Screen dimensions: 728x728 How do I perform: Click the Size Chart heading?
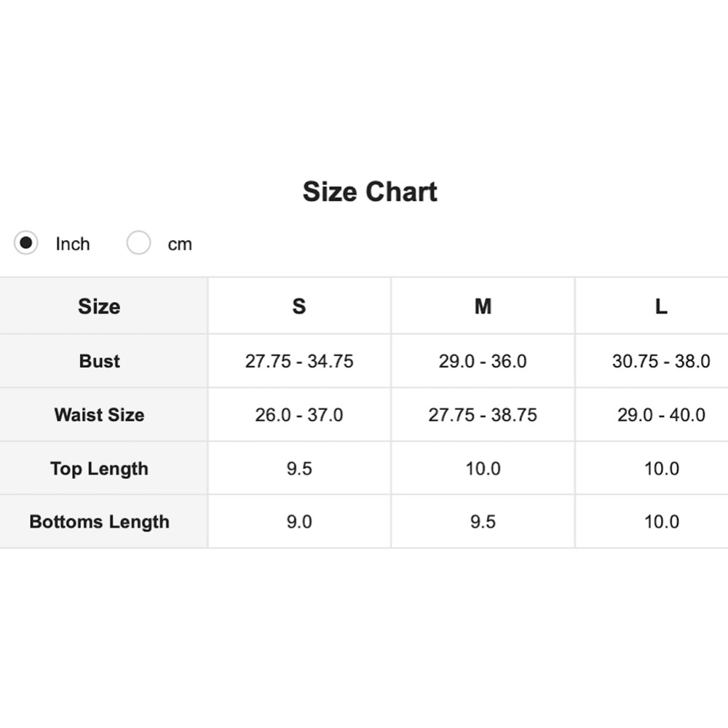370,191
